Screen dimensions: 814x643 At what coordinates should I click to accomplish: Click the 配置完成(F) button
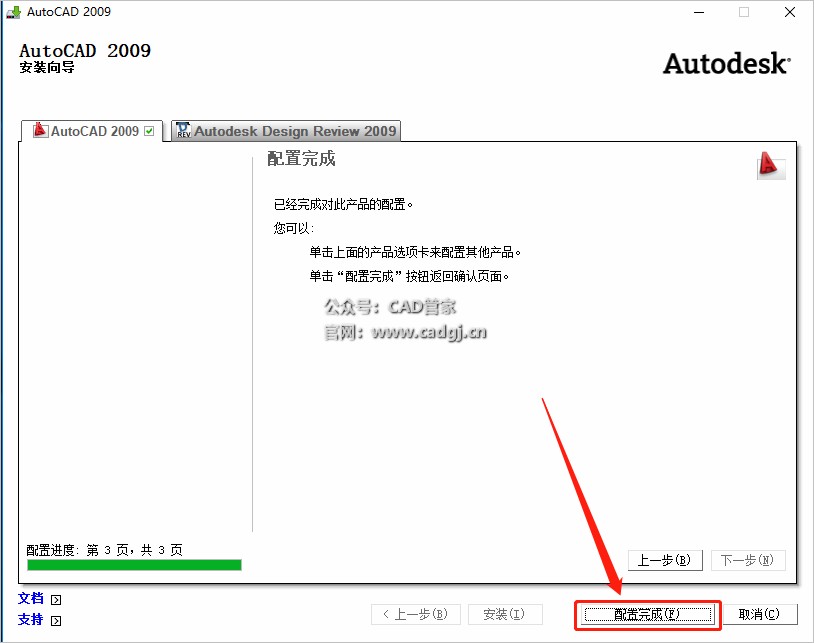pos(647,614)
